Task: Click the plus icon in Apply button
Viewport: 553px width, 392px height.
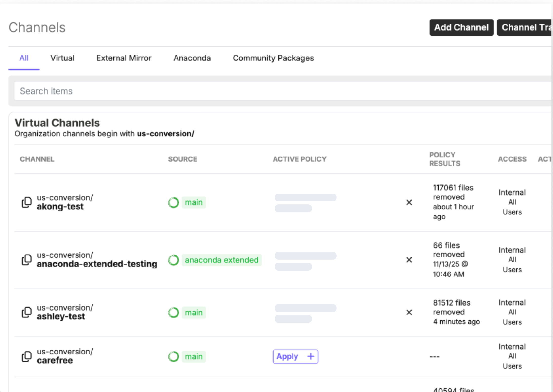Action: click(x=311, y=356)
